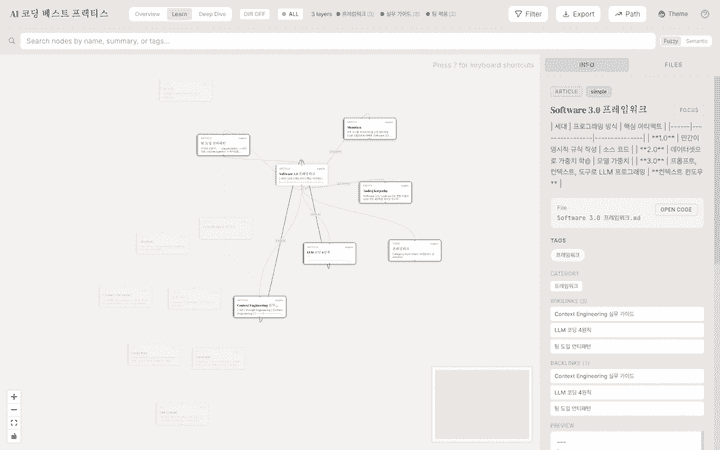Open 팀 도입 안티패턴 under WIKILINKS
The height and width of the screenshot is (450, 720).
tap(627, 347)
